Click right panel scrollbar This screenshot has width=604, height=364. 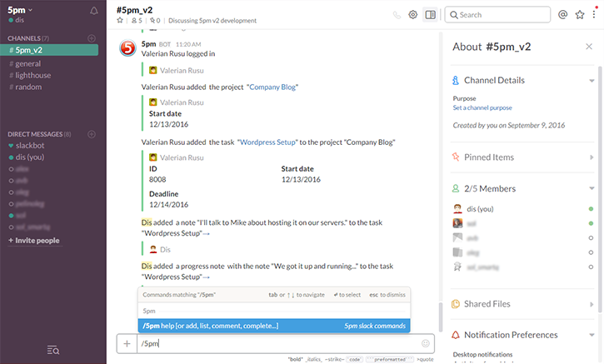point(600,189)
